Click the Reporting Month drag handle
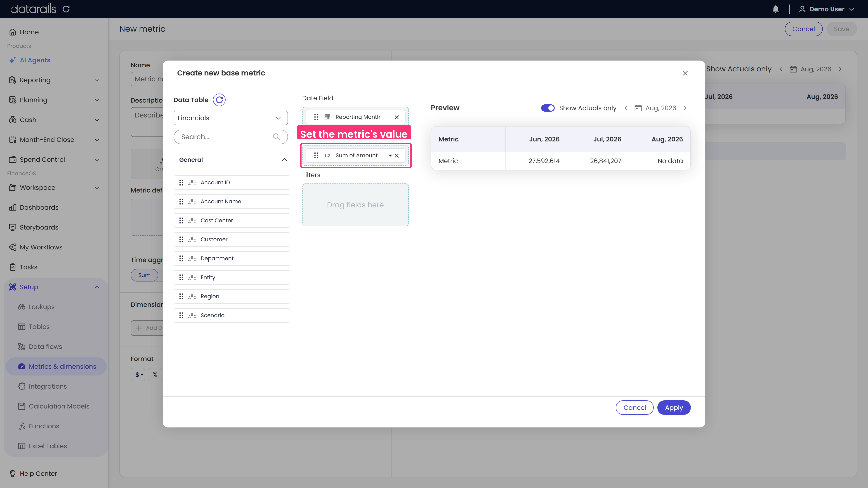 pos(316,117)
